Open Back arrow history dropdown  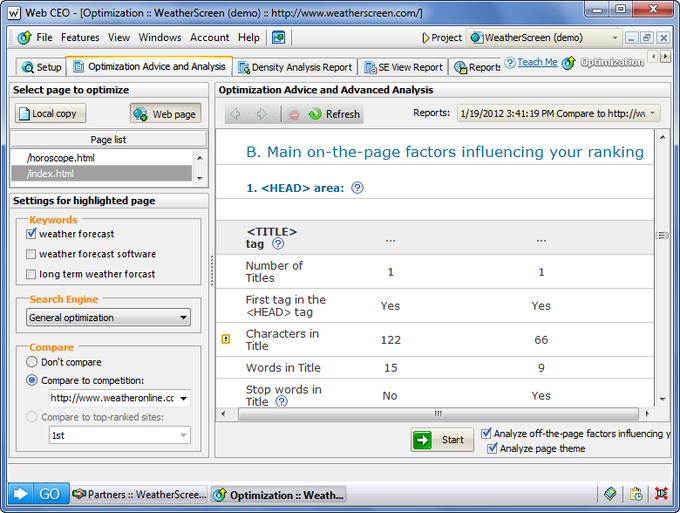tap(248, 114)
